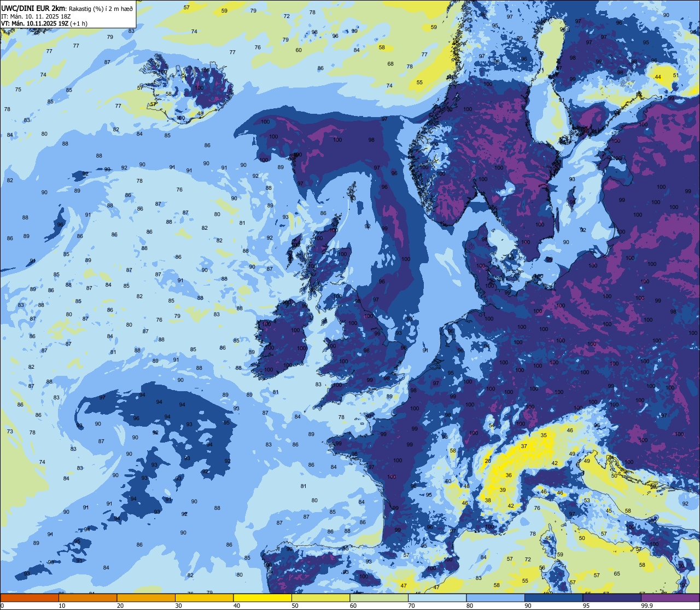
Task: Click the 95–99.9 navy legend swatch
Action: click(612, 597)
